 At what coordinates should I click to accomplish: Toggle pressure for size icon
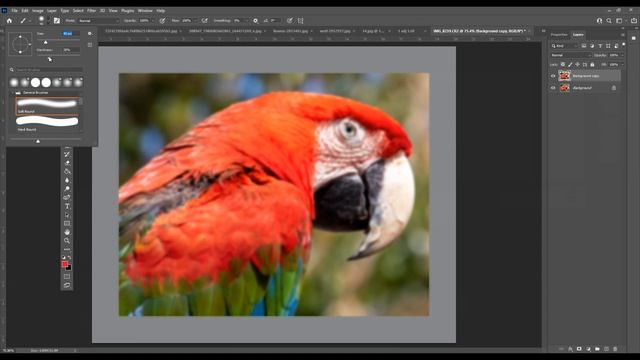click(289, 20)
